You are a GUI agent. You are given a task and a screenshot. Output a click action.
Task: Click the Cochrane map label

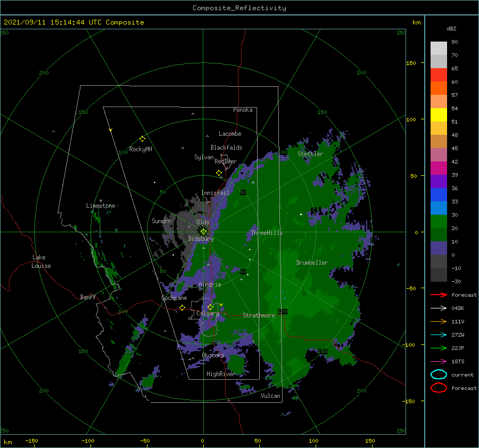(174, 298)
